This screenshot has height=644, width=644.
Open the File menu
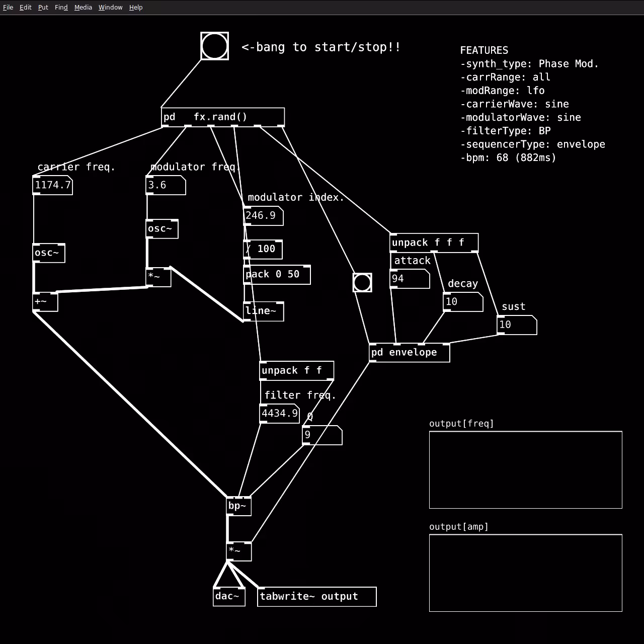[8, 8]
